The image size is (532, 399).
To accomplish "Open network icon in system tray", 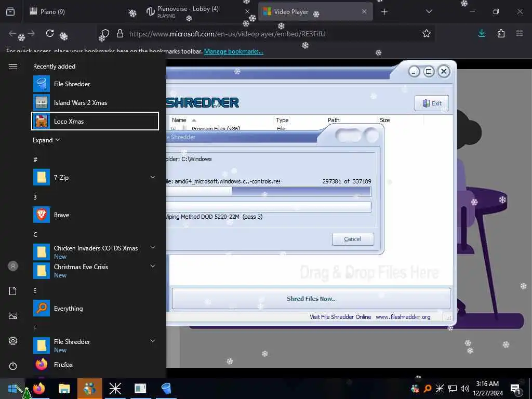I will coord(453,389).
